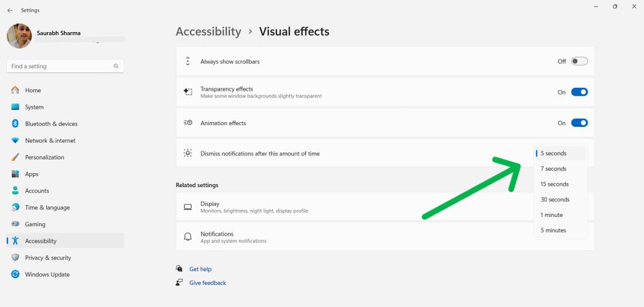Click the Privacy & security shield icon
Viewport: 644px width, 307px height.
click(x=15, y=257)
